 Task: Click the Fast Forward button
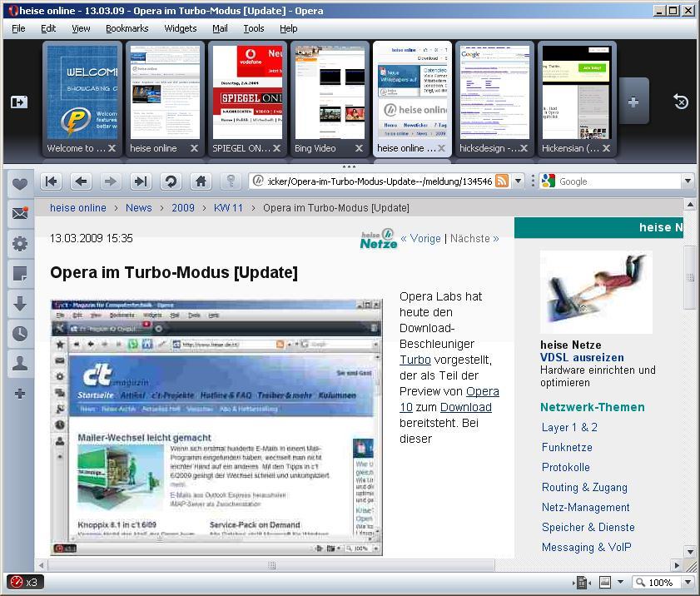(141, 181)
